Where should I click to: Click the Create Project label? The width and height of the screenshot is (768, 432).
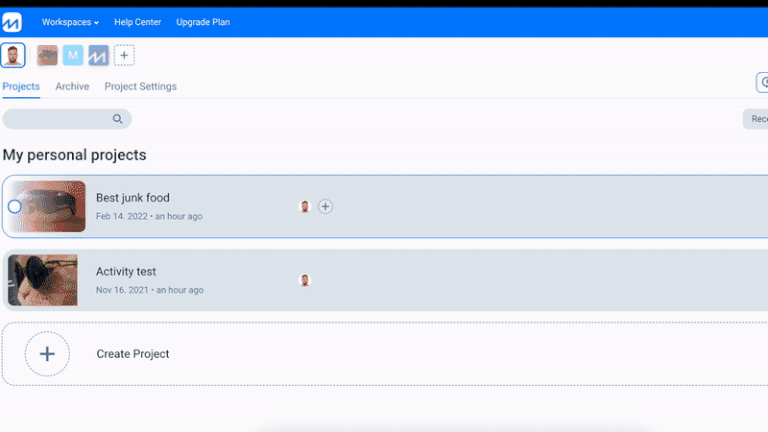tap(133, 354)
